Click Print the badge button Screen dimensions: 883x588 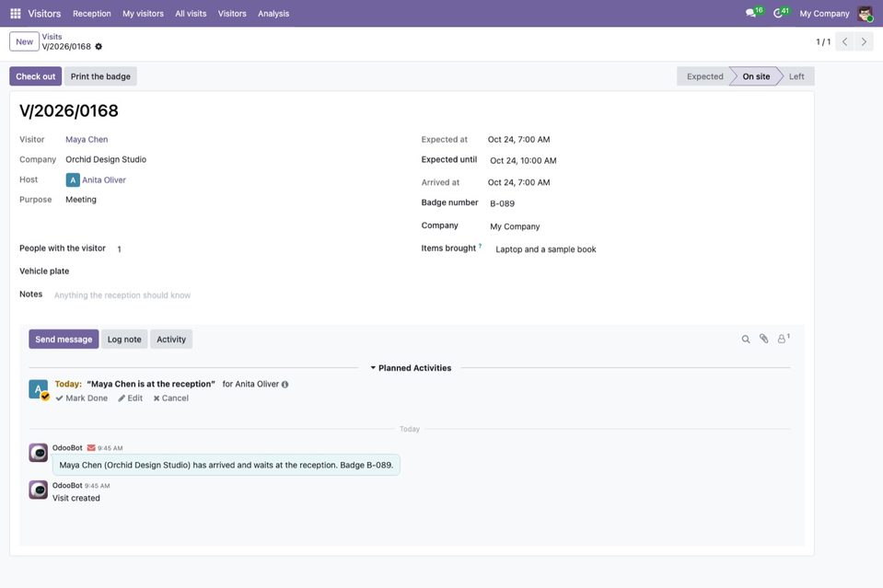click(100, 76)
